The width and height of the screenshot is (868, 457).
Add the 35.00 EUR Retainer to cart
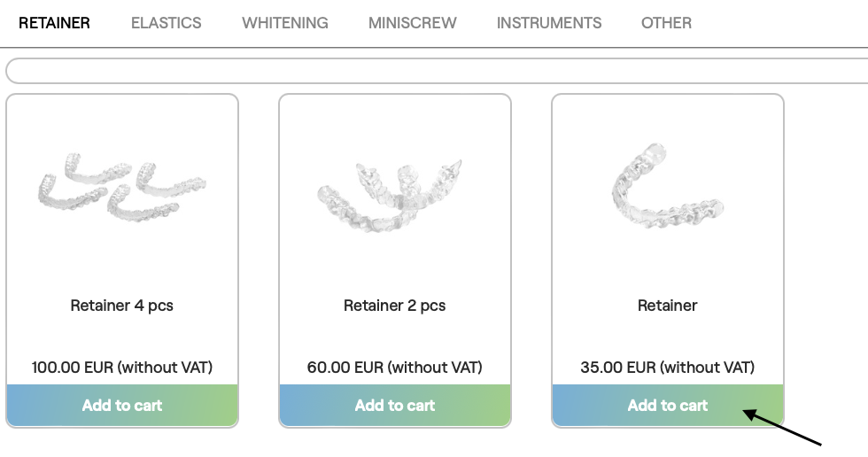[668, 406]
